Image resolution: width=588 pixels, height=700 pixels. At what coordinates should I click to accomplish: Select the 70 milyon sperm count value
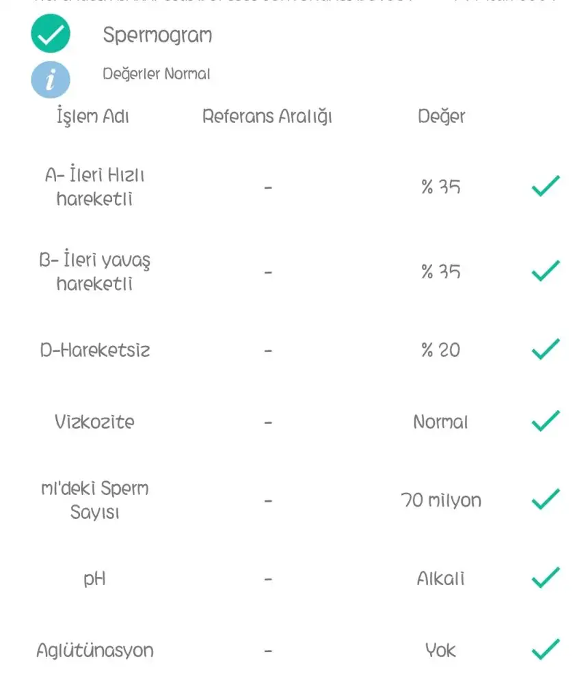point(441,500)
